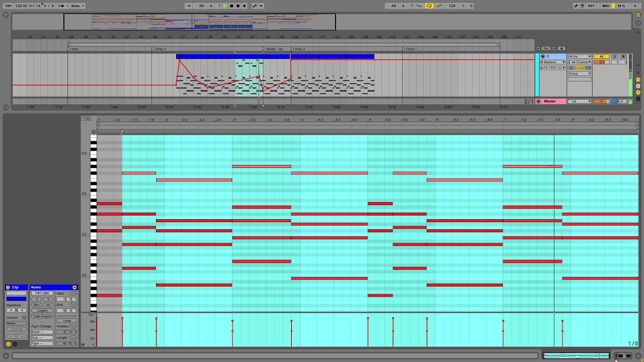Set track monitoring to In
Image resolution: width=644 pixels, height=362 pixels.
[572, 68]
